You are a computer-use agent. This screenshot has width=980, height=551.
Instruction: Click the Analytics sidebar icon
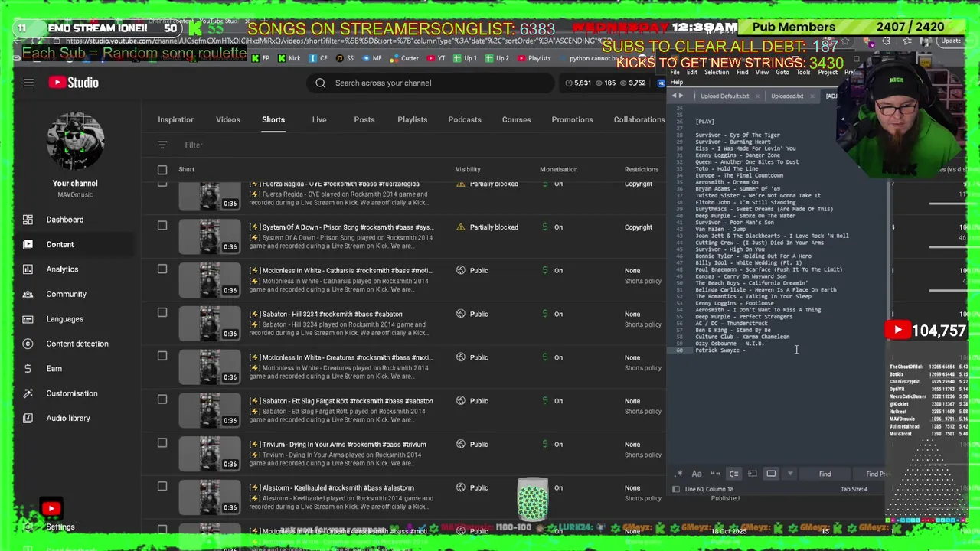click(28, 269)
